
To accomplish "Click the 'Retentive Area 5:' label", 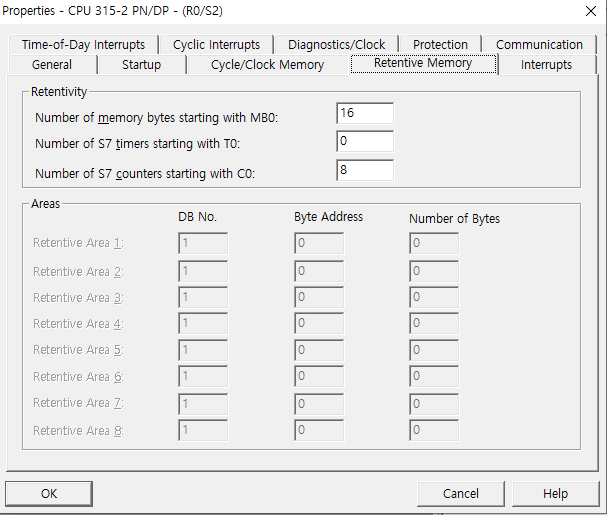I will pos(78,350).
